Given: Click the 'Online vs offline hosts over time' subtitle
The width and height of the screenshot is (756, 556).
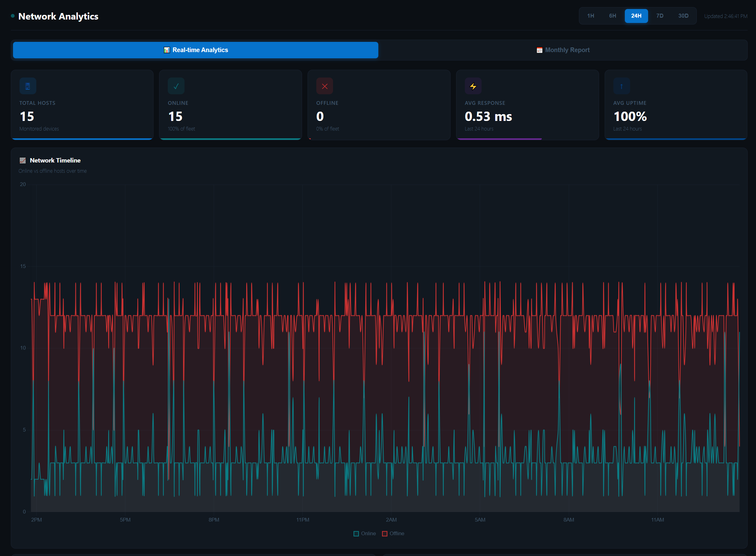Looking at the screenshot, I should [52, 171].
